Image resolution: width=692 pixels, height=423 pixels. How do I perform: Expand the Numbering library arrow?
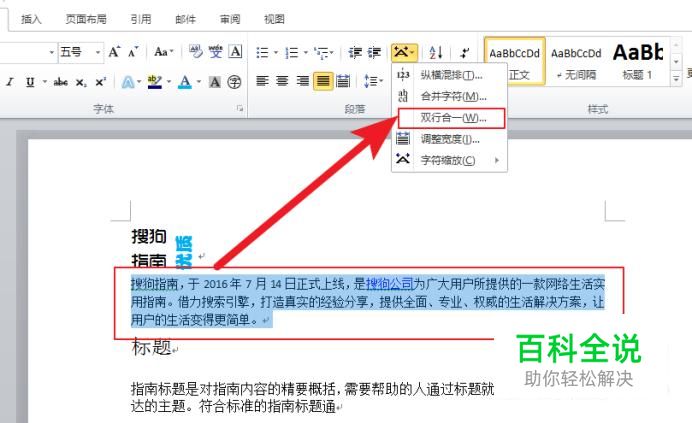305,53
